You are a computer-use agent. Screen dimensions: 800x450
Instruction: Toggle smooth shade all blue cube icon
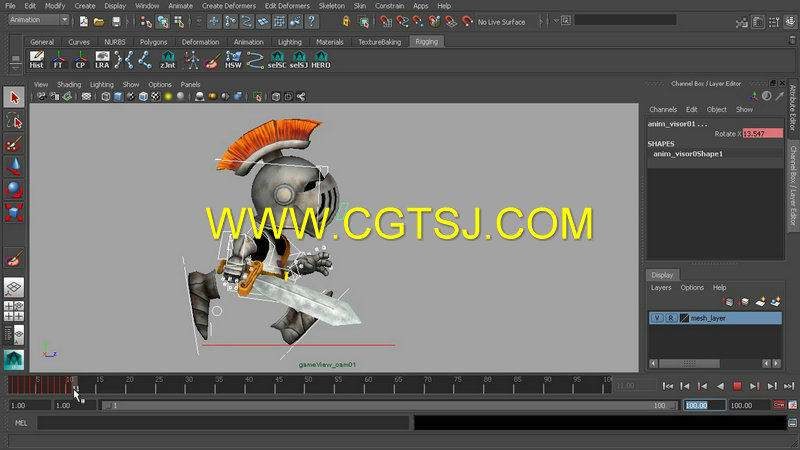pos(118,96)
